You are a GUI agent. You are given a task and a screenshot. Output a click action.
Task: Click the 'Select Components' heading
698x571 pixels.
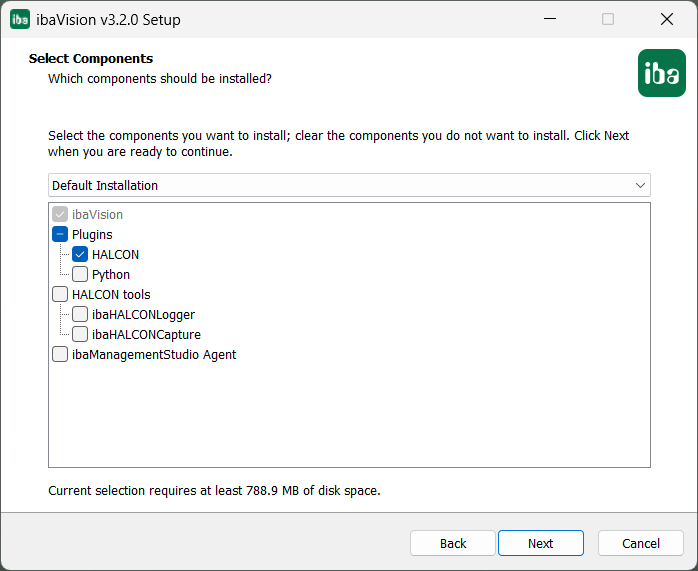coord(91,58)
